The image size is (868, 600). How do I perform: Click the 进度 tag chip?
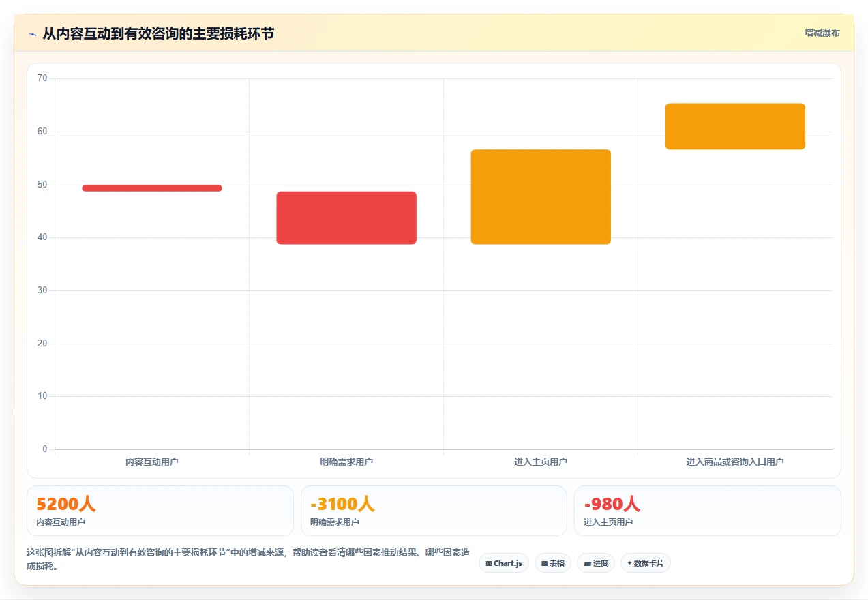[x=596, y=563]
